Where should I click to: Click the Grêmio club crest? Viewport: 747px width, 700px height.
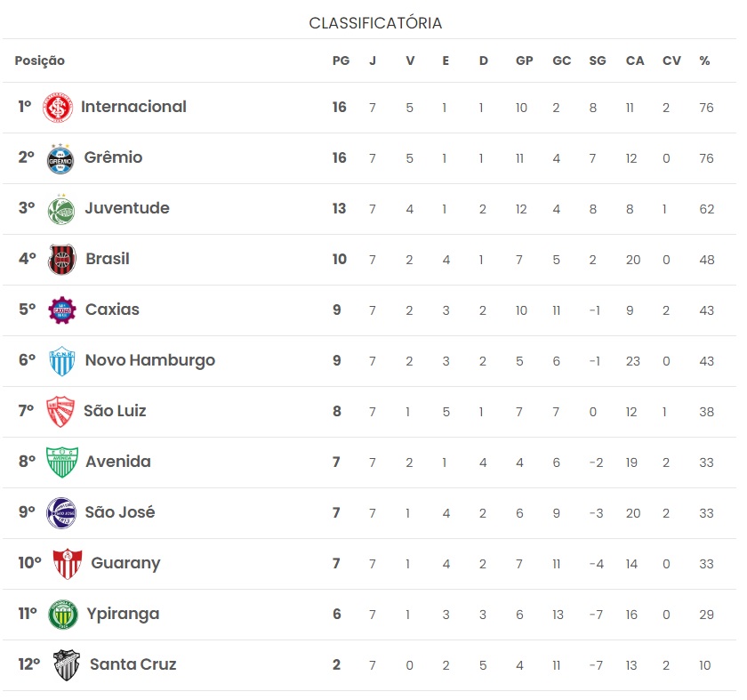pyautogui.click(x=60, y=158)
